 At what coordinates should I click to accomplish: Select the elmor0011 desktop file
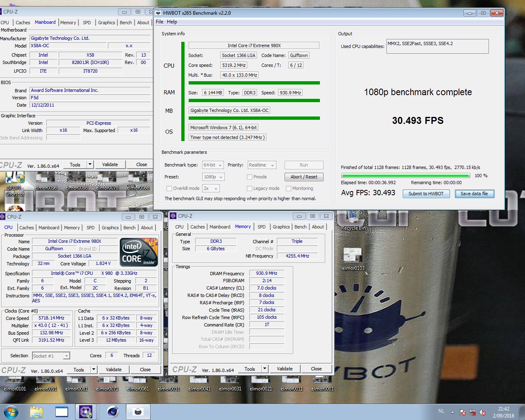coord(292,383)
